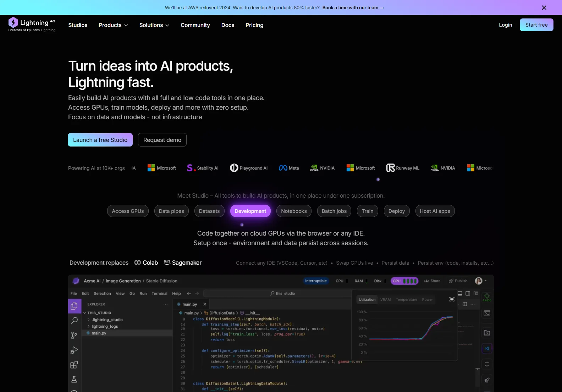Open the Solutions dropdown in the navbar
Screen dimensions: 562x392
click(154, 25)
